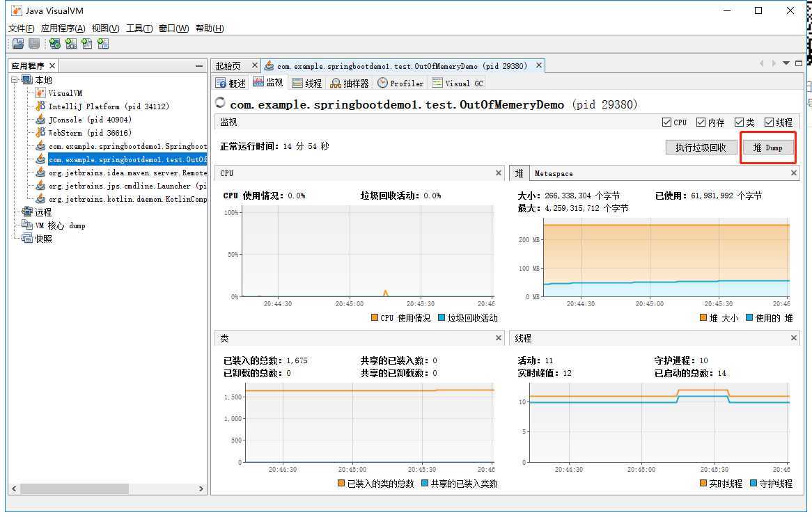Switch to the 抽样器 tab
Image resolution: width=812 pixels, height=517 pixels.
350,83
